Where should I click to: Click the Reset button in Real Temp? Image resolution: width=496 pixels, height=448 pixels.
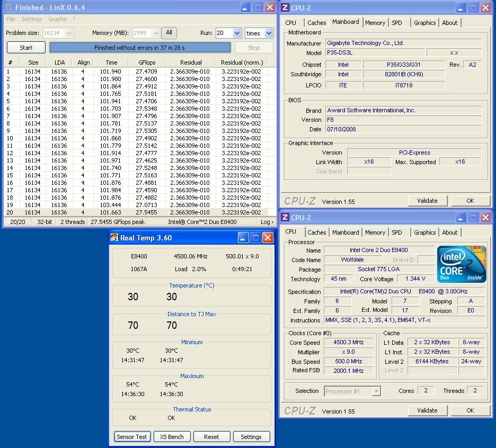click(x=211, y=437)
